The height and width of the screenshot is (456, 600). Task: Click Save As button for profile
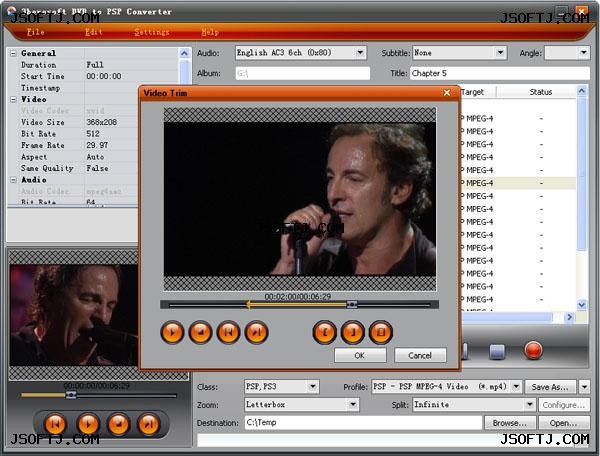pyautogui.click(x=550, y=387)
